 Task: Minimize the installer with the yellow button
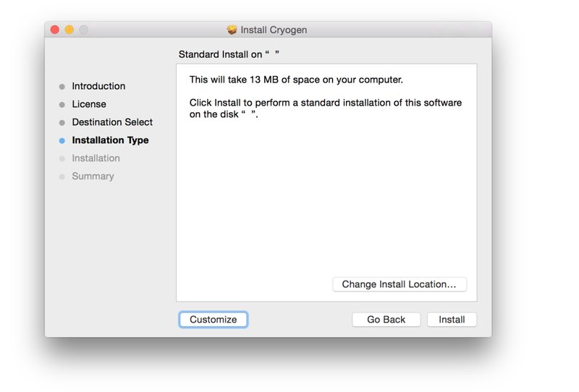click(x=69, y=30)
